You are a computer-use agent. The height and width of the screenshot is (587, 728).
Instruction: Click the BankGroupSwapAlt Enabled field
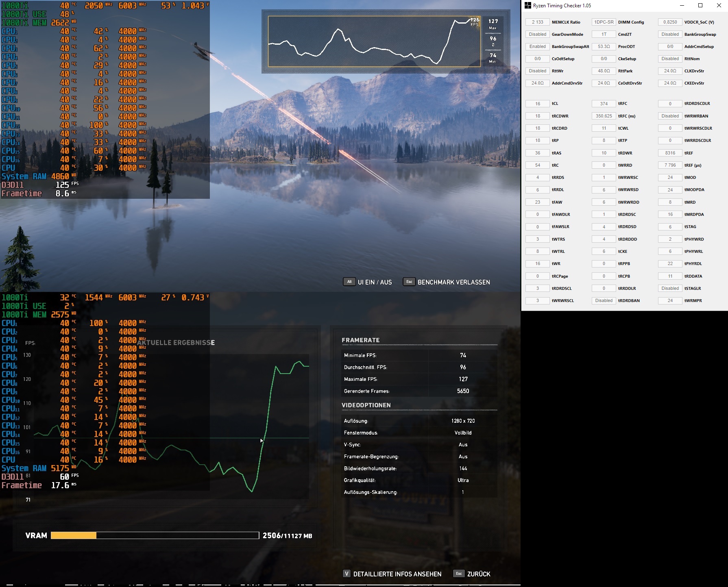tap(537, 46)
